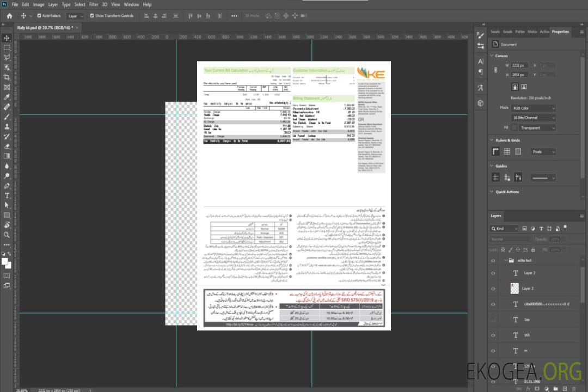Screen dimensions: 588x392
Task: Hide the Layer 2 text layer
Action: coord(493,273)
